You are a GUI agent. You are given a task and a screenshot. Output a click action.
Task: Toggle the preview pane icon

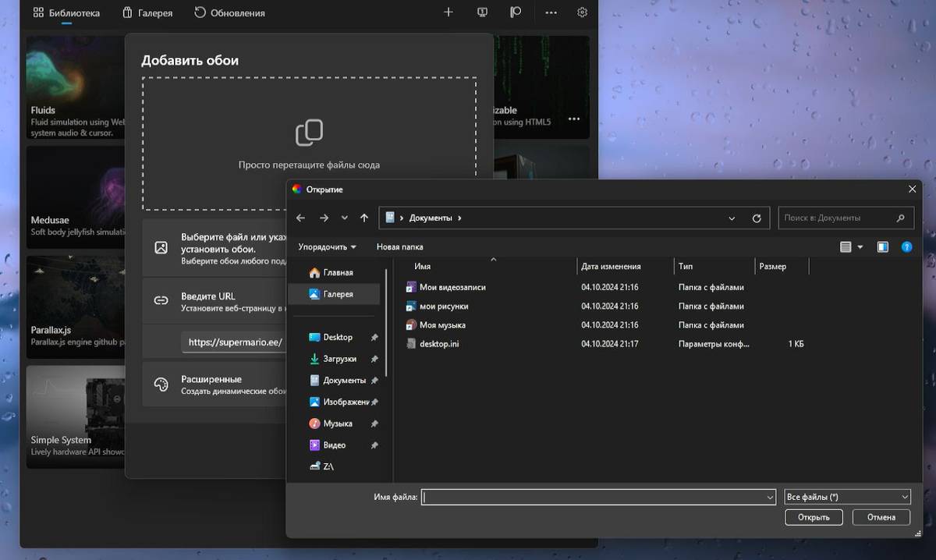click(x=883, y=247)
